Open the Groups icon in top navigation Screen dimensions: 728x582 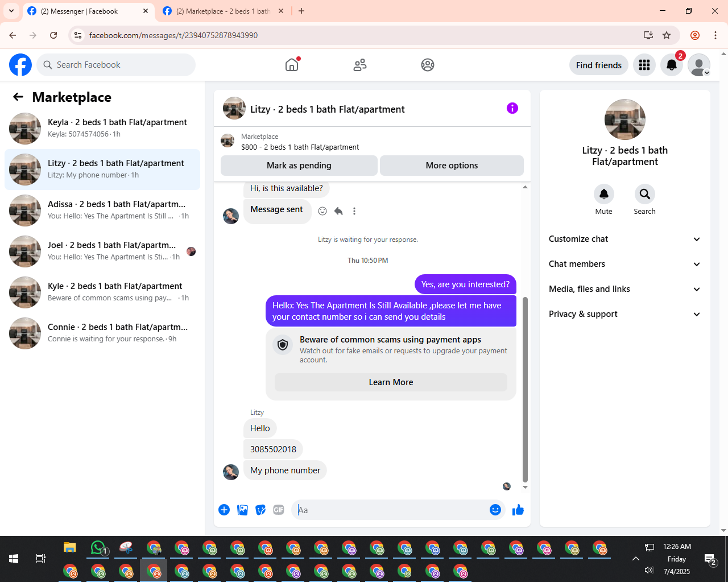coord(428,65)
